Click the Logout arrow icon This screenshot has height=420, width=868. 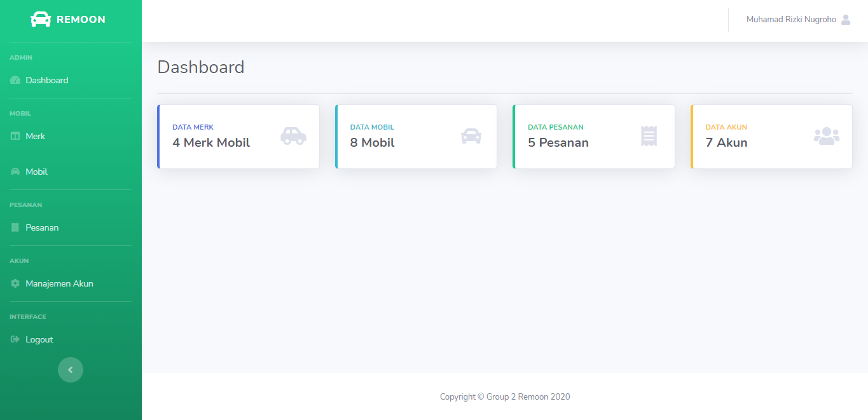pos(15,340)
